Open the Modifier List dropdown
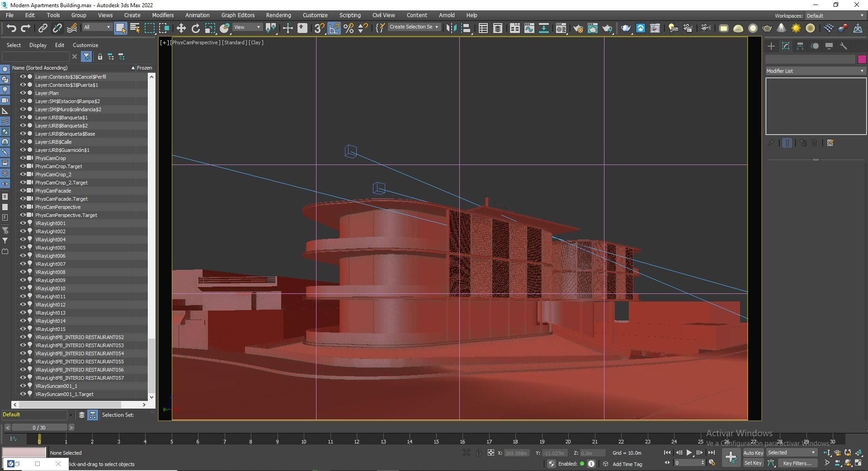 coord(816,71)
